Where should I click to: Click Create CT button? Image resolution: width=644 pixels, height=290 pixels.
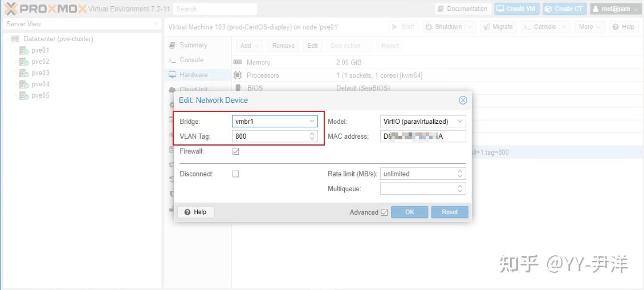coord(564,9)
